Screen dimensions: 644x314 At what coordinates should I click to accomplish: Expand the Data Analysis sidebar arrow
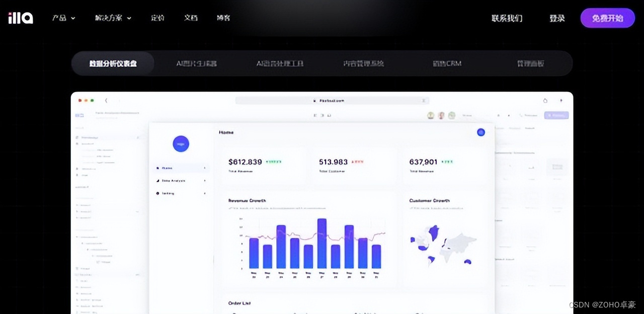click(x=205, y=180)
